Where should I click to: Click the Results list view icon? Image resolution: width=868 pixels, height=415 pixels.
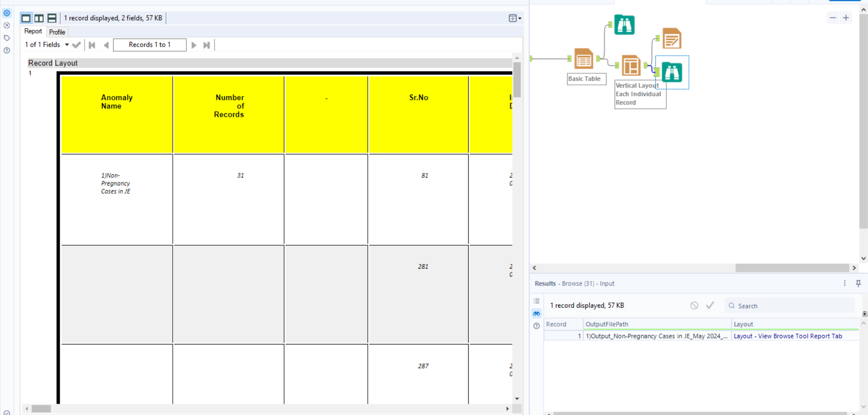536,301
